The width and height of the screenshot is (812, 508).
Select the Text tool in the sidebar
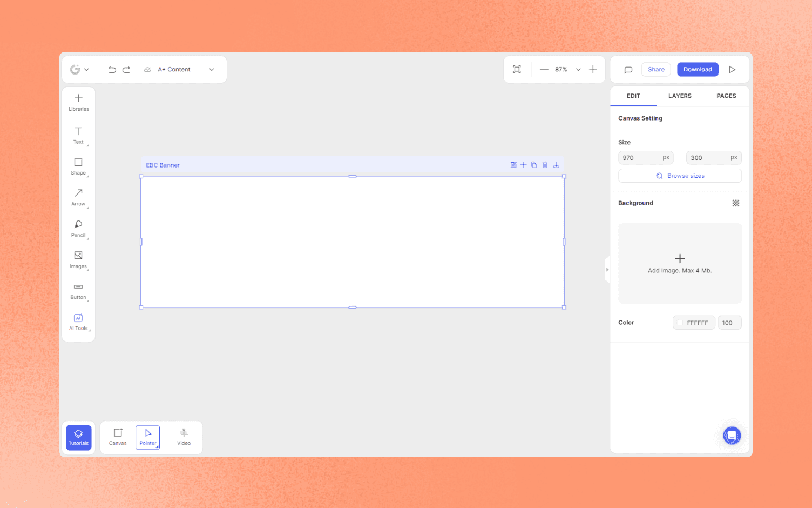[78, 135]
